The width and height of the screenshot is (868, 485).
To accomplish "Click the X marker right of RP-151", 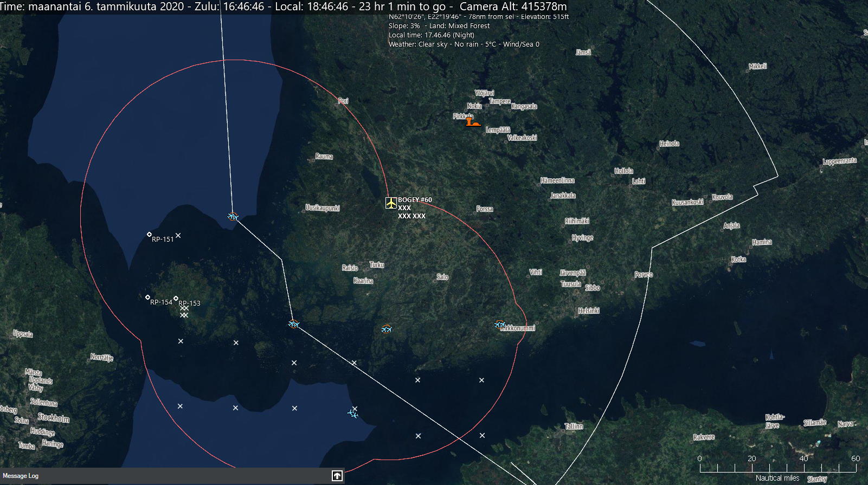I will [178, 236].
